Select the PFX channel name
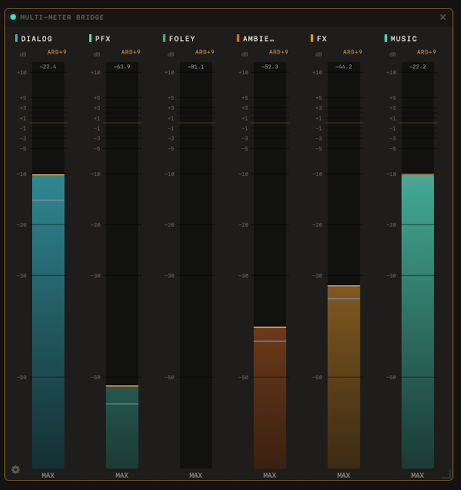Screen dimensions: 461x490 pyautogui.click(x=103, y=39)
